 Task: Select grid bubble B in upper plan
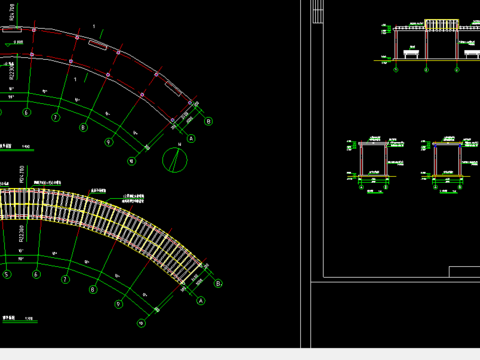coord(209,121)
